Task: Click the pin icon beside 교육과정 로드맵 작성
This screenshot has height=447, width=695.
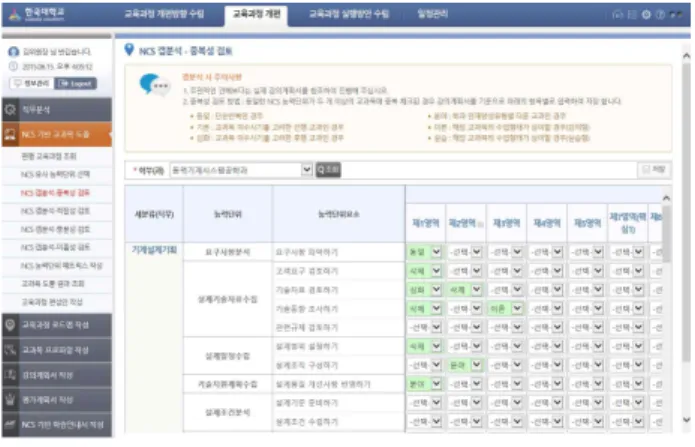Action: click(11, 325)
